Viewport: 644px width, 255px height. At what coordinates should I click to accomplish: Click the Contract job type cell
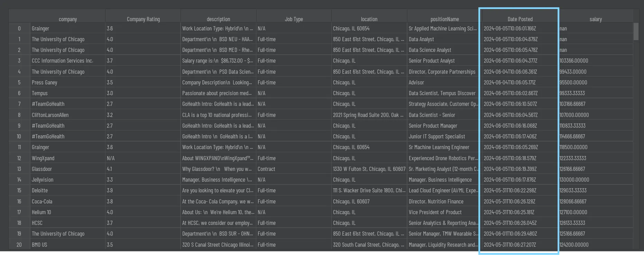click(x=294, y=169)
